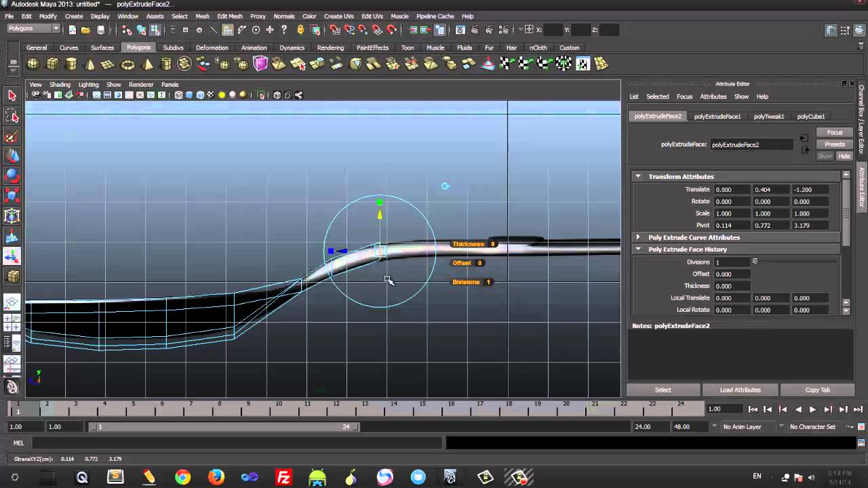
Task: Click the Hide button
Action: click(844, 156)
